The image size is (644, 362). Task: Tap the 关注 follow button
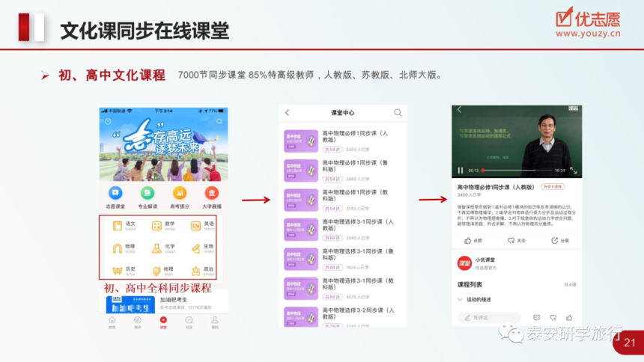pyautogui.click(x=517, y=241)
